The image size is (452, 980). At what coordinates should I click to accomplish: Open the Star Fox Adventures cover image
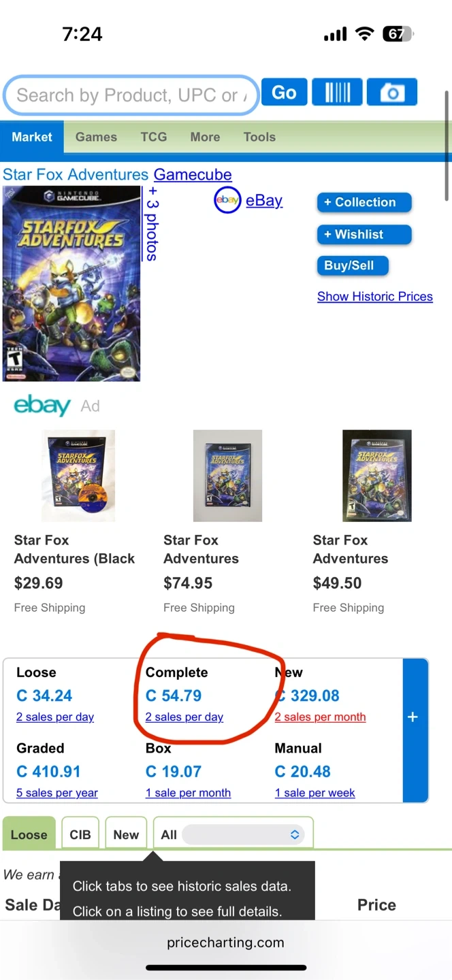(71, 283)
